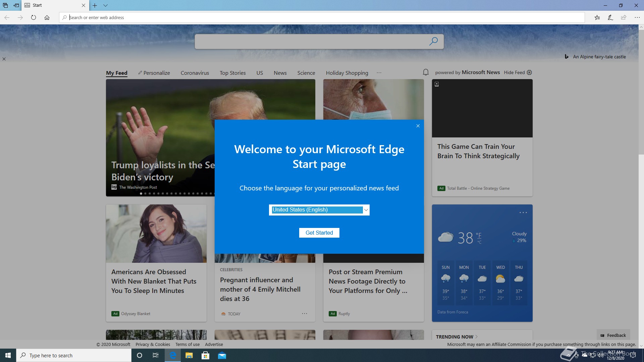Click the Feedback button
The image size is (644, 362).
(613, 335)
